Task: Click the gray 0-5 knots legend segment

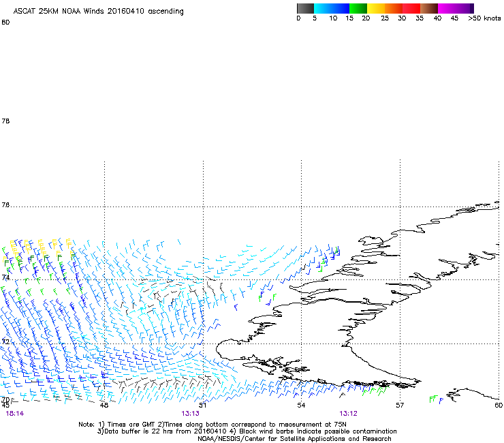Action: click(x=305, y=8)
